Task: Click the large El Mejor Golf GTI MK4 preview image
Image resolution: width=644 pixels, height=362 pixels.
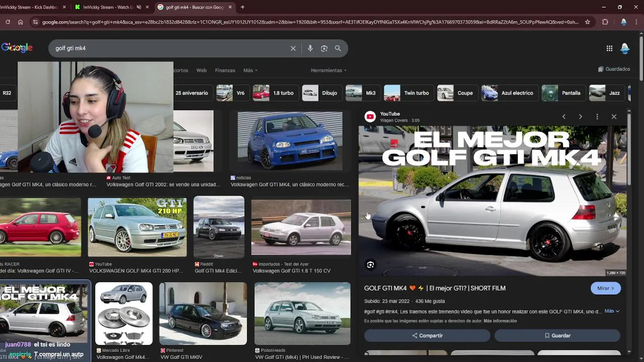Action: [493, 201]
